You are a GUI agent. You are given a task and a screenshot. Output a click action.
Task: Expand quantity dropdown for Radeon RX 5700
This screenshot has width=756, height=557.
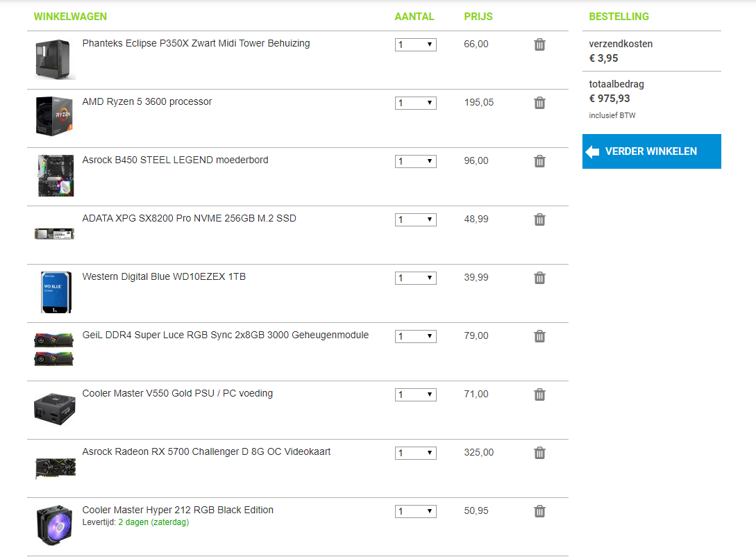point(416,454)
